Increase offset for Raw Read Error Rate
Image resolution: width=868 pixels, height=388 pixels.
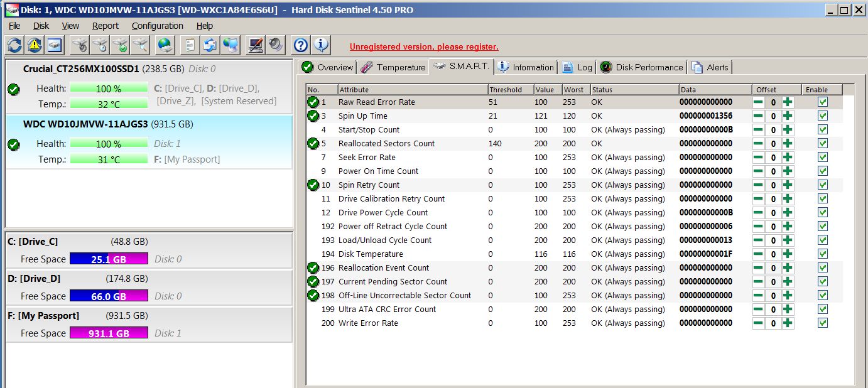pos(788,102)
